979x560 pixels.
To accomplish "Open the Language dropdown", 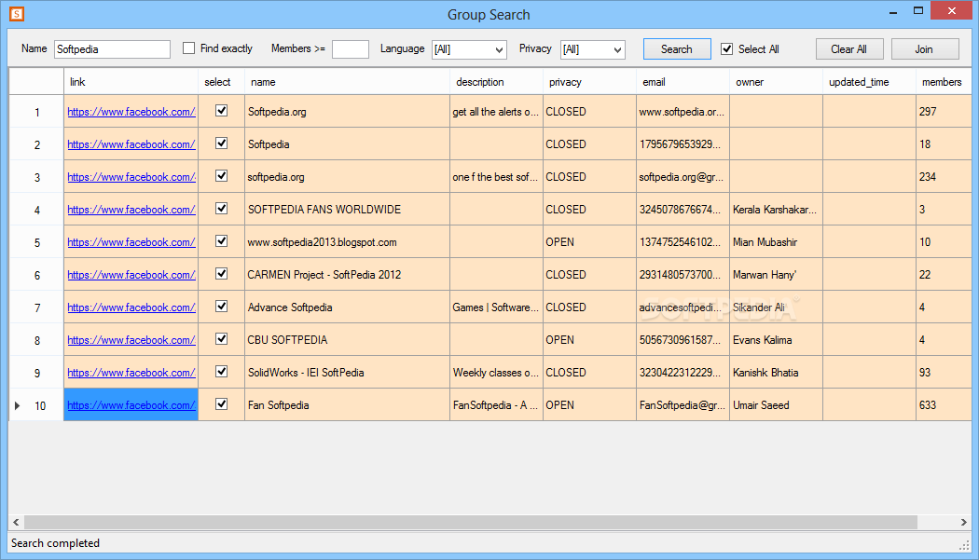I will (469, 49).
